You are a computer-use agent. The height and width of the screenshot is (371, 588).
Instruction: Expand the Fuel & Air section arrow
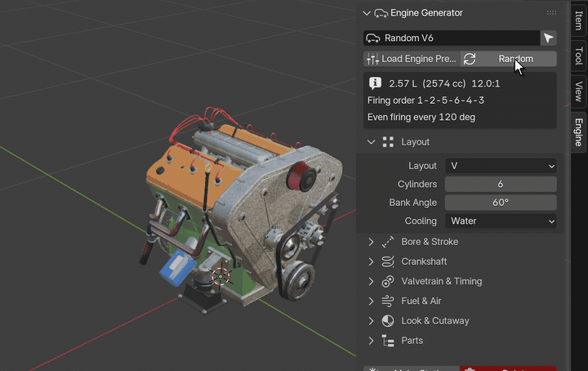tap(371, 302)
